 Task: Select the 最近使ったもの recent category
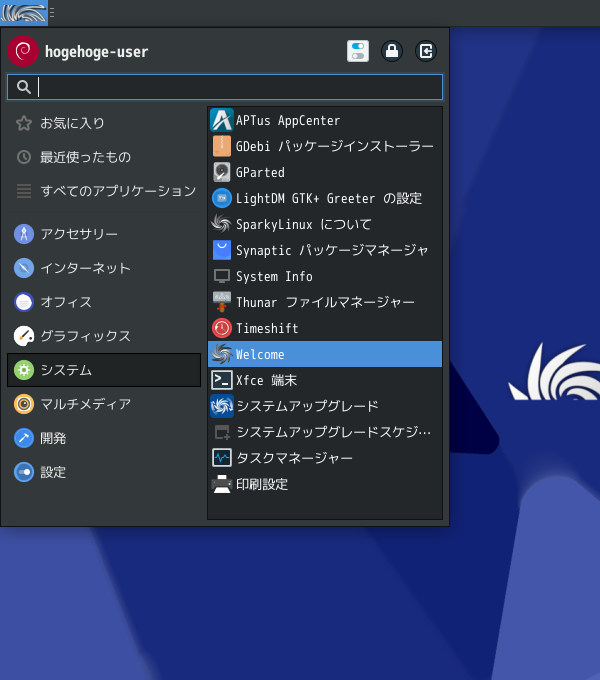(104, 157)
